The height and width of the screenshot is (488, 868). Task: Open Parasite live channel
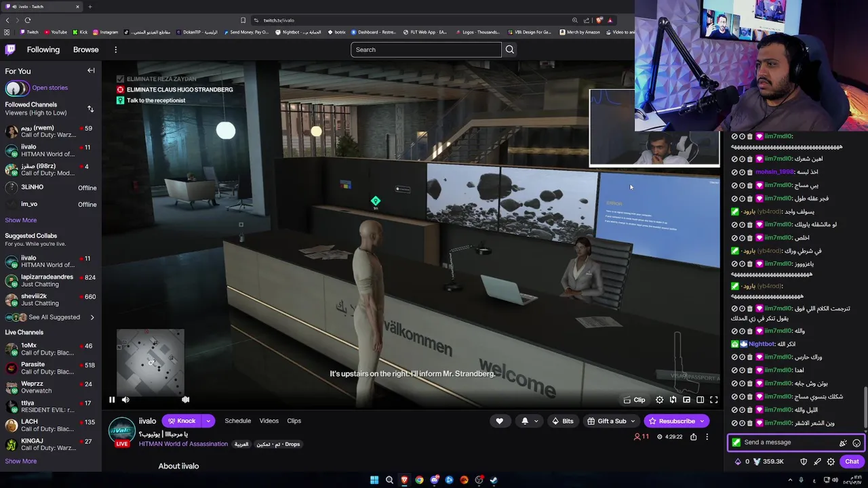pos(50,368)
